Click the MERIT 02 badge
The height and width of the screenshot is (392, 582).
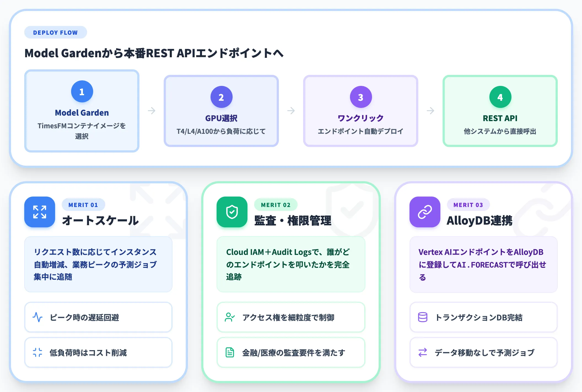coord(276,205)
